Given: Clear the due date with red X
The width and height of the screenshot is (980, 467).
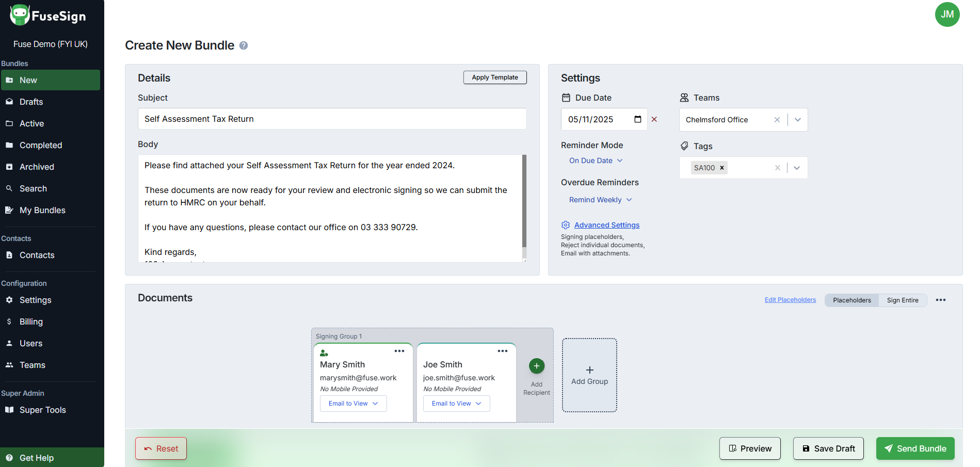Looking at the screenshot, I should coord(654,119).
